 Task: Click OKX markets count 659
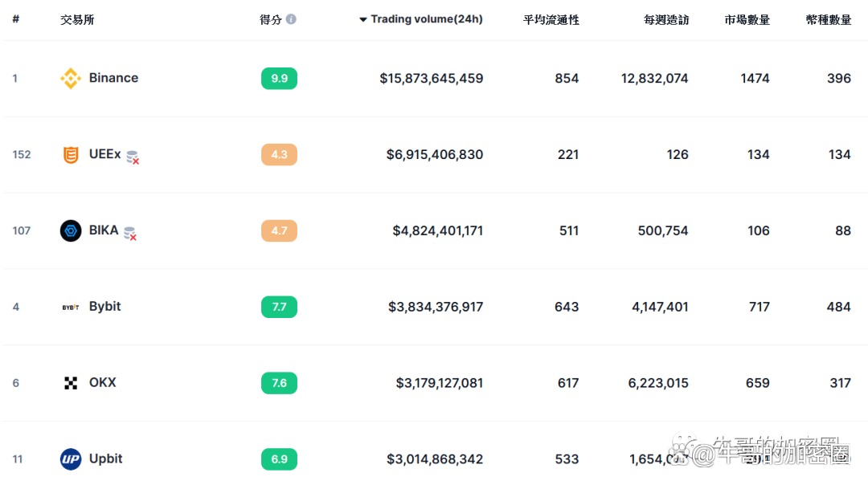pos(758,383)
